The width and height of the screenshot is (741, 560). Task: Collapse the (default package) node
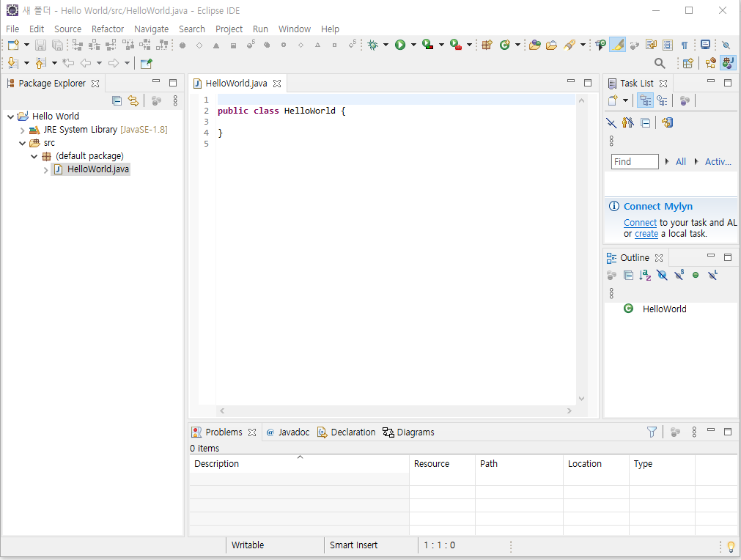point(34,156)
